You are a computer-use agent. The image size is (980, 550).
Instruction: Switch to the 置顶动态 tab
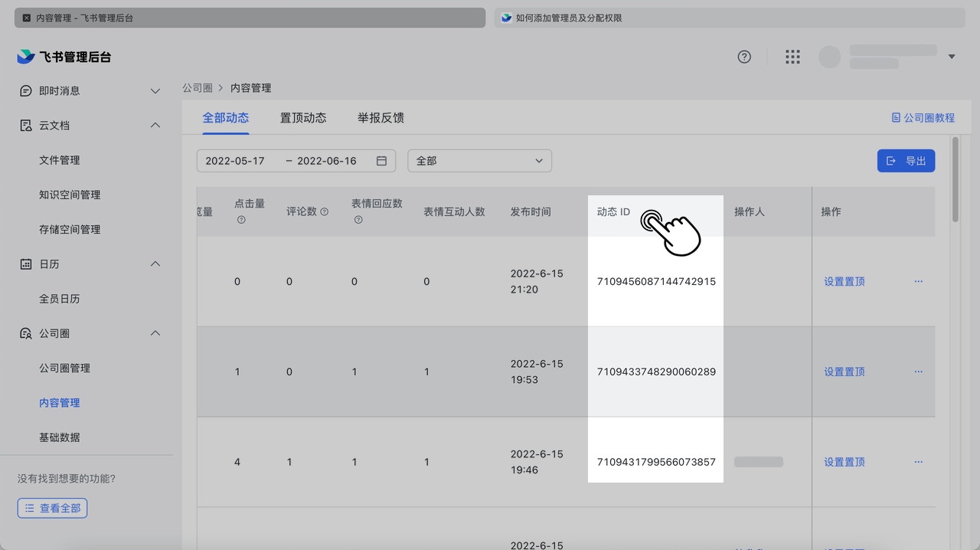pyautogui.click(x=302, y=117)
